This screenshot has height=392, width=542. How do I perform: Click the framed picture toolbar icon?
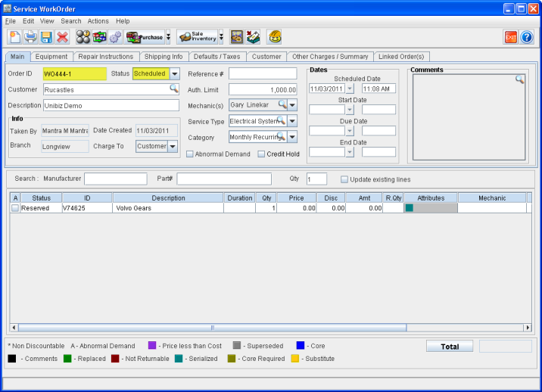pos(237,37)
